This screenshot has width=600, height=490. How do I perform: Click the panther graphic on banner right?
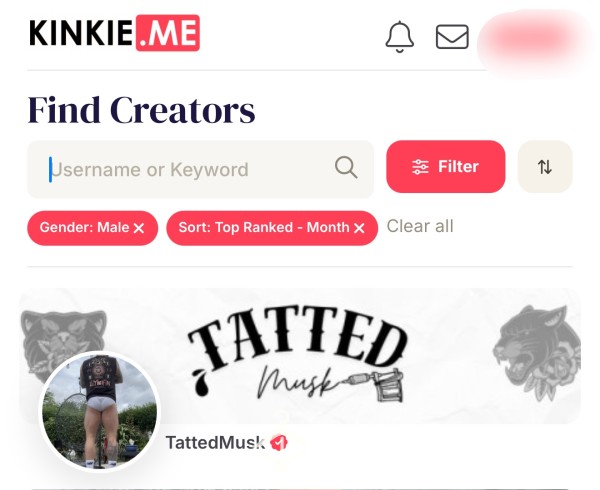click(x=536, y=352)
